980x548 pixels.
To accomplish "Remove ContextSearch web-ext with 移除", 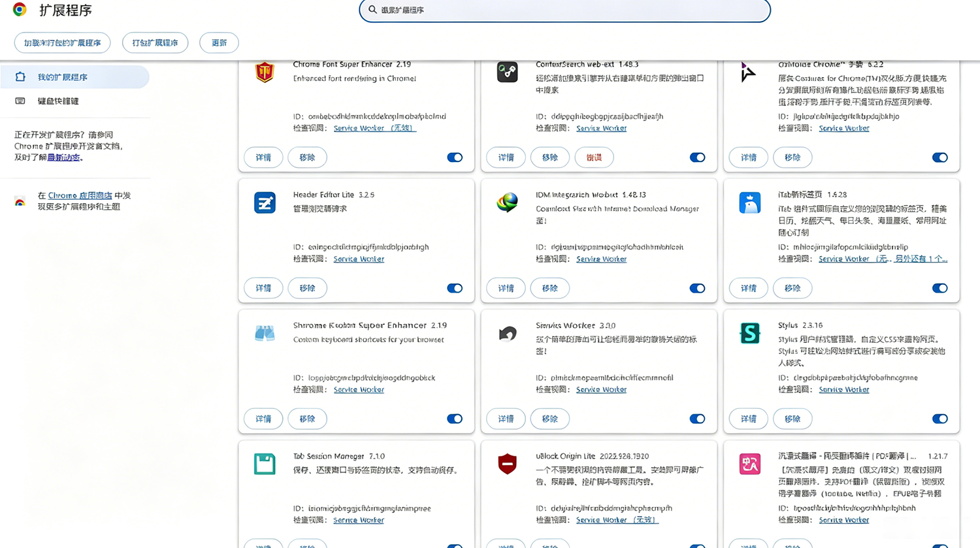I will point(550,157).
